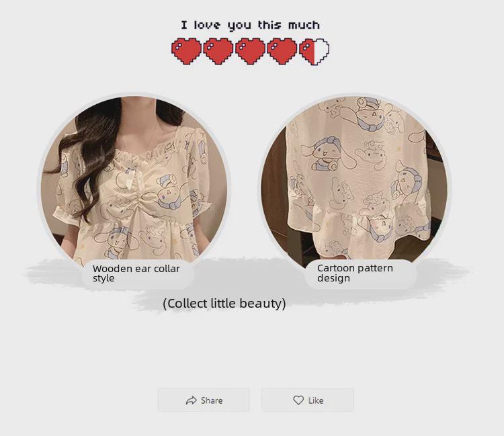This screenshot has height=436, width=504.
Task: Click the half-filled fifth pixel heart
Action: pyautogui.click(x=314, y=52)
